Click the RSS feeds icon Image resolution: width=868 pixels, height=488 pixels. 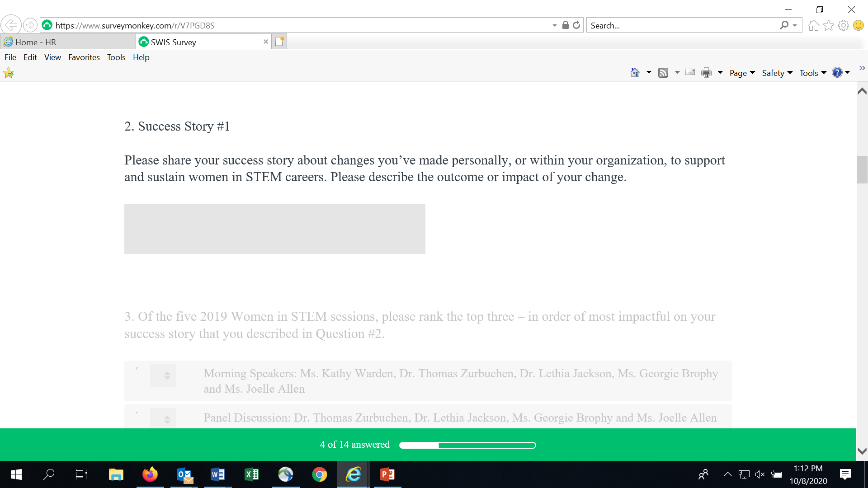[663, 73]
